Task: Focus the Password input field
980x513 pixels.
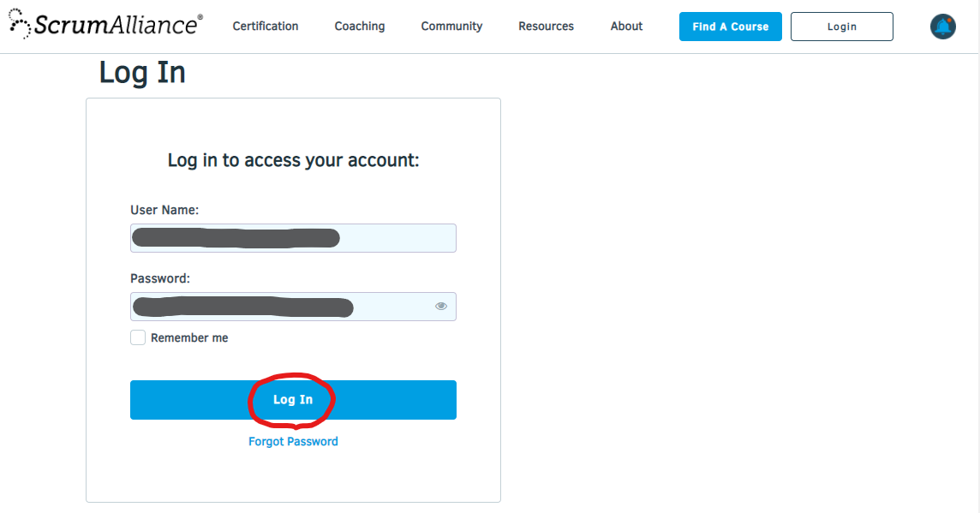Action: tap(293, 307)
